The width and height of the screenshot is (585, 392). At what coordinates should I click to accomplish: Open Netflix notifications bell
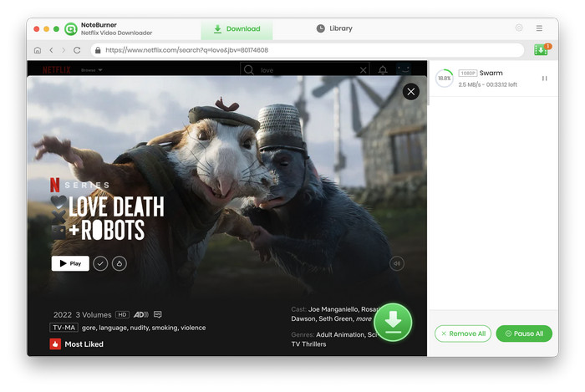coord(383,69)
